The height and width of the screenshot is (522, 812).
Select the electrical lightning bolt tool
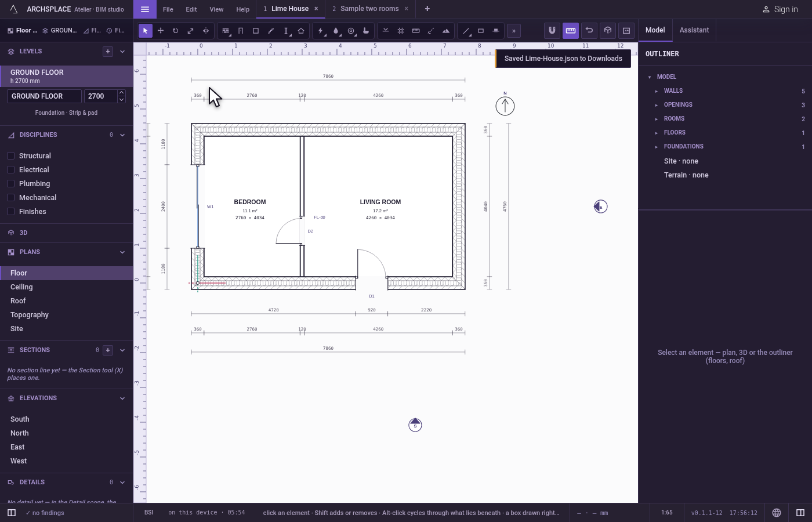[321, 31]
